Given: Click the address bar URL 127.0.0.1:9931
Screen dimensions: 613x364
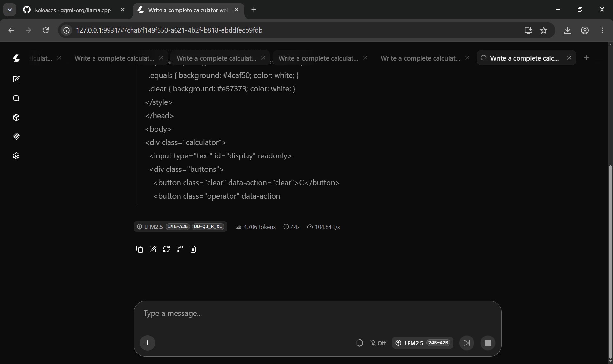Looking at the screenshot, I should tap(169, 30).
